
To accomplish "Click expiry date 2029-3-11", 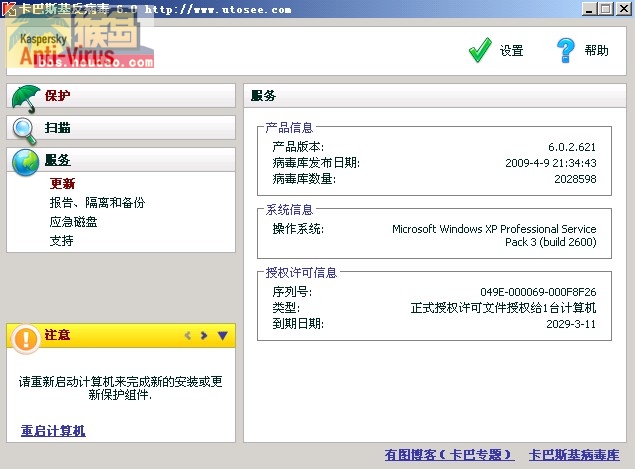I will (x=571, y=324).
